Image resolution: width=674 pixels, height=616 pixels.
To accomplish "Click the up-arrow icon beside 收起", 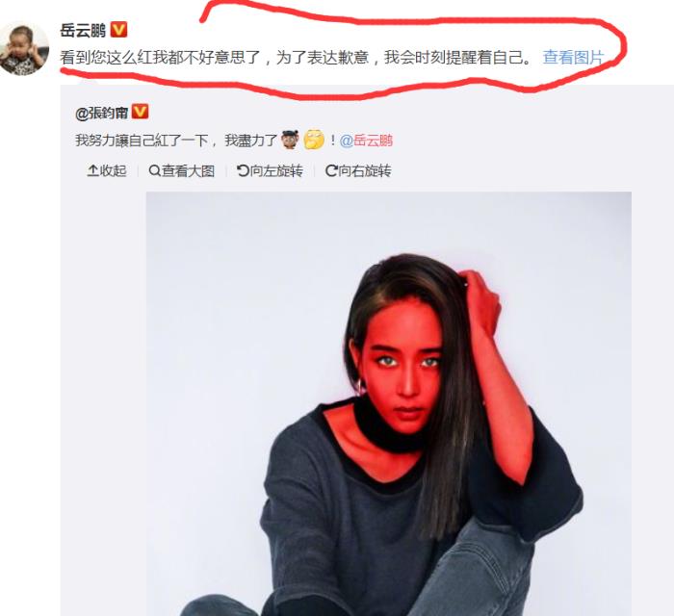I will click(x=92, y=171).
